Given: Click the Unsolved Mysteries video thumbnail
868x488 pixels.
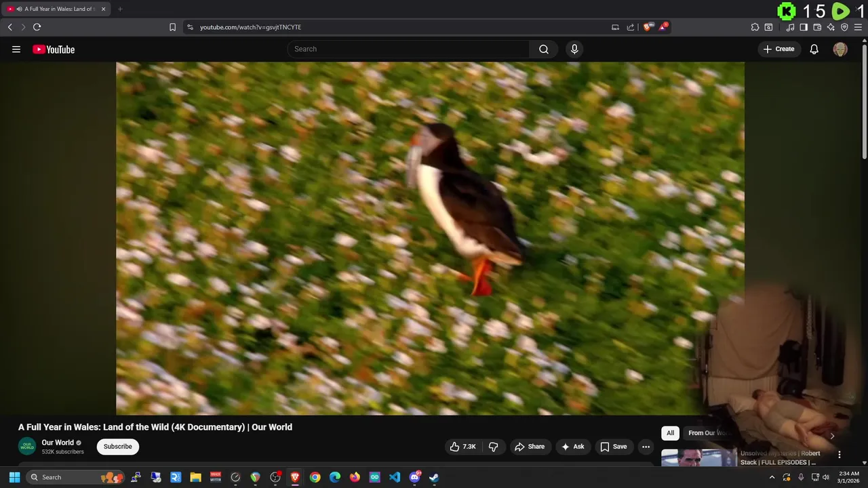Looking at the screenshot, I should click(x=698, y=457).
